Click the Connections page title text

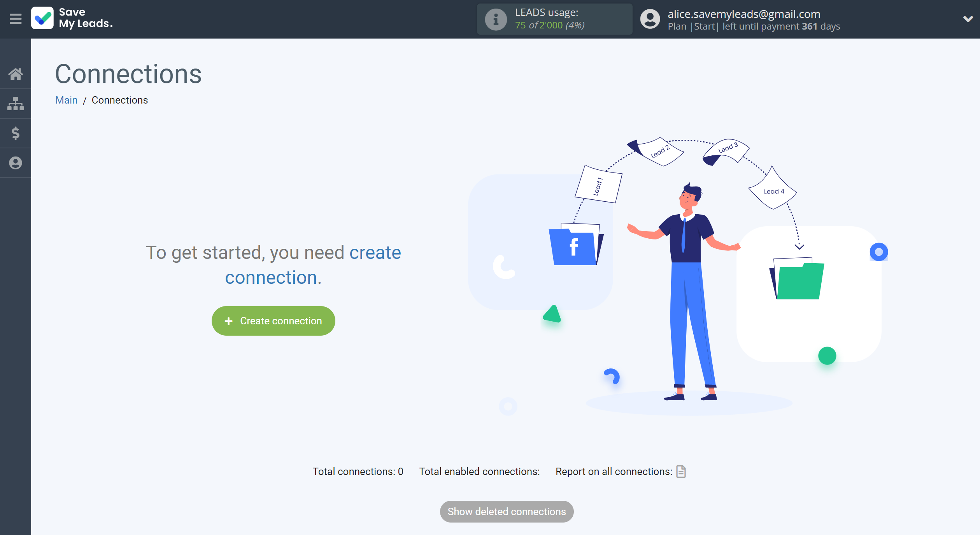(x=128, y=74)
